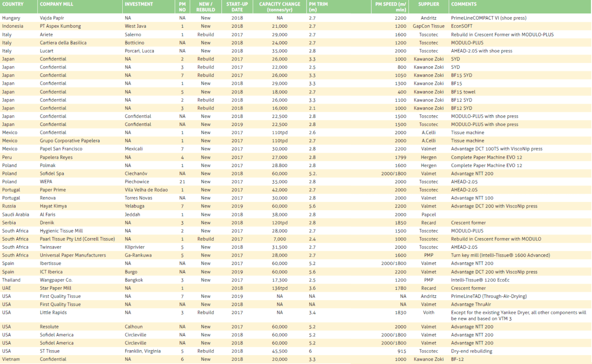Click the INVESTMENT column header

139,4
